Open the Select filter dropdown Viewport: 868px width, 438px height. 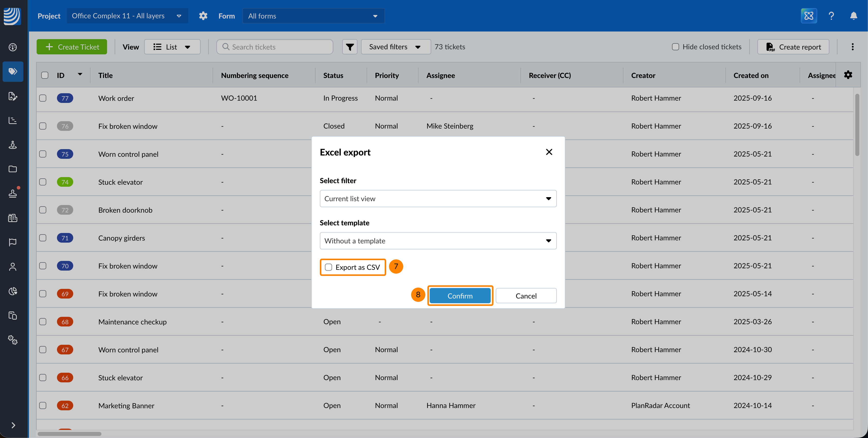[x=438, y=199]
